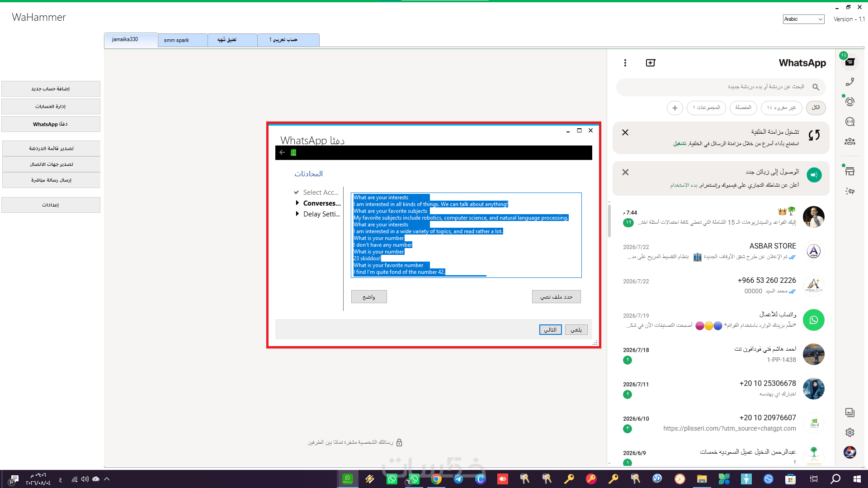868x488 pixels.
Task: Click إرسال رسالة مباشرة button
Action: tap(51, 180)
